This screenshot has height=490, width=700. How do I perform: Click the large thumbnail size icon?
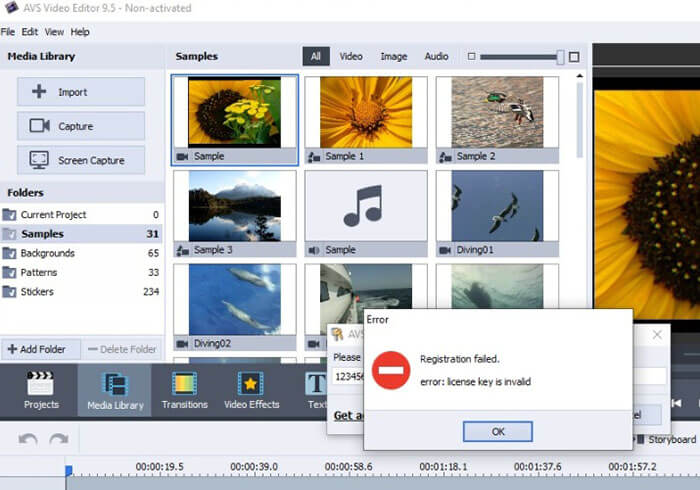click(575, 57)
